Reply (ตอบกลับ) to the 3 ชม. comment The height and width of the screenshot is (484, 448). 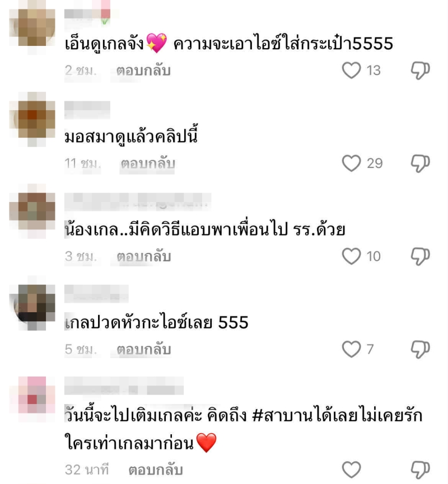pyautogui.click(x=144, y=256)
